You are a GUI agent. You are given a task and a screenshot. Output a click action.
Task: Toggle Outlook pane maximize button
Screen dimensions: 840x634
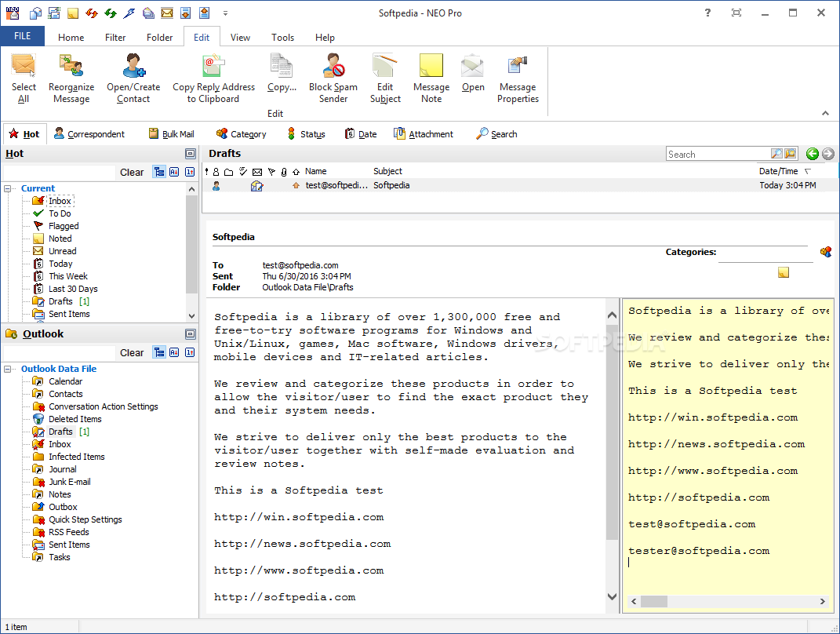point(190,334)
